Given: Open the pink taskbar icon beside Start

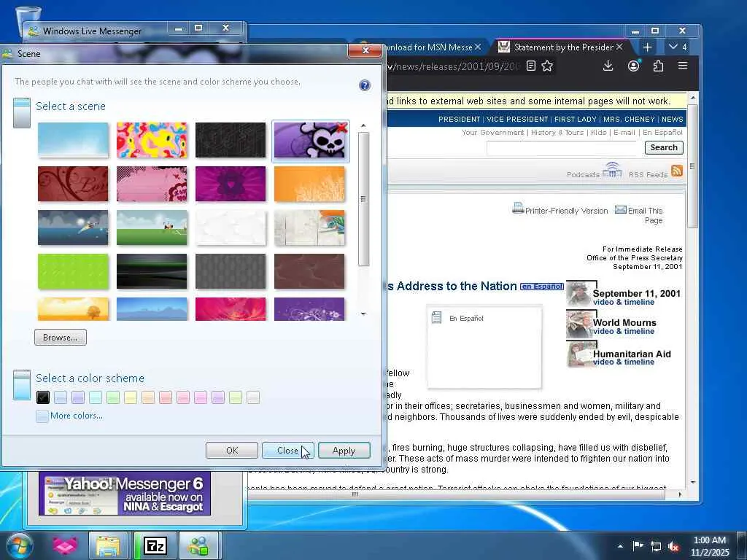Looking at the screenshot, I should 65,545.
